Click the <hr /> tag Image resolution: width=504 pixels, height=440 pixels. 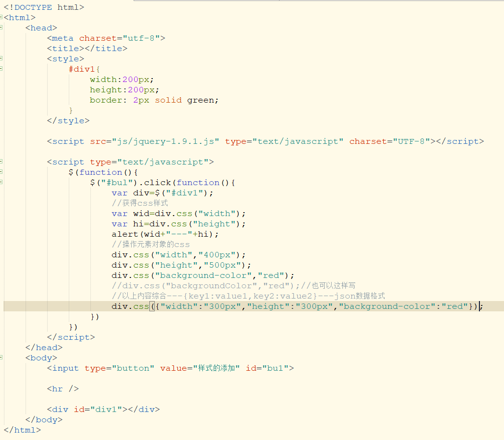63,389
